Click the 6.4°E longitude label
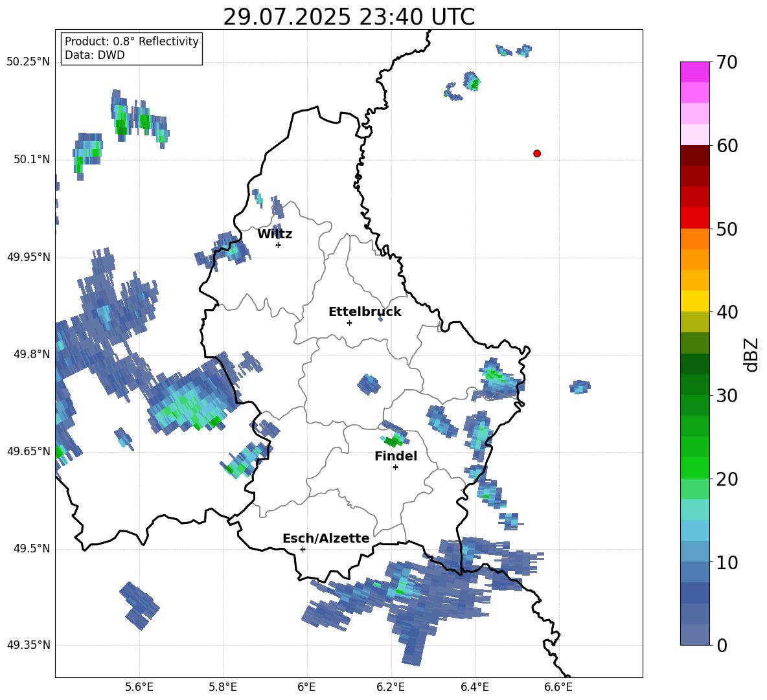The height and width of the screenshot is (700, 767). pyautogui.click(x=474, y=687)
